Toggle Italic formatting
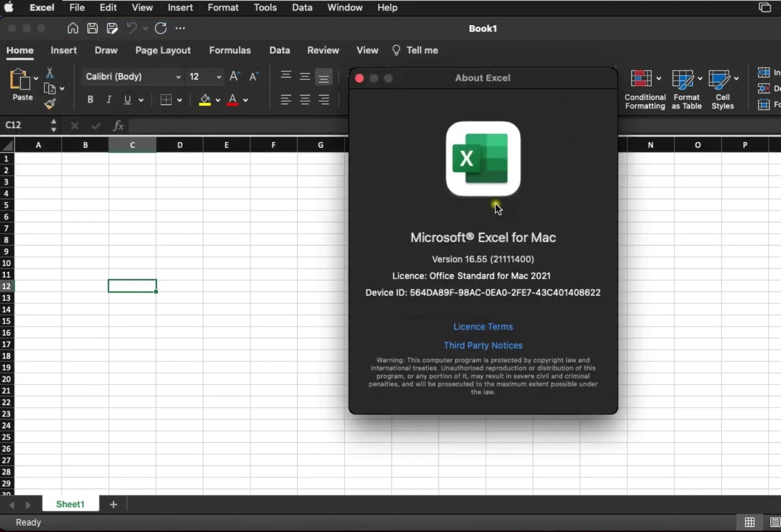The width and height of the screenshot is (781, 532). point(109,100)
